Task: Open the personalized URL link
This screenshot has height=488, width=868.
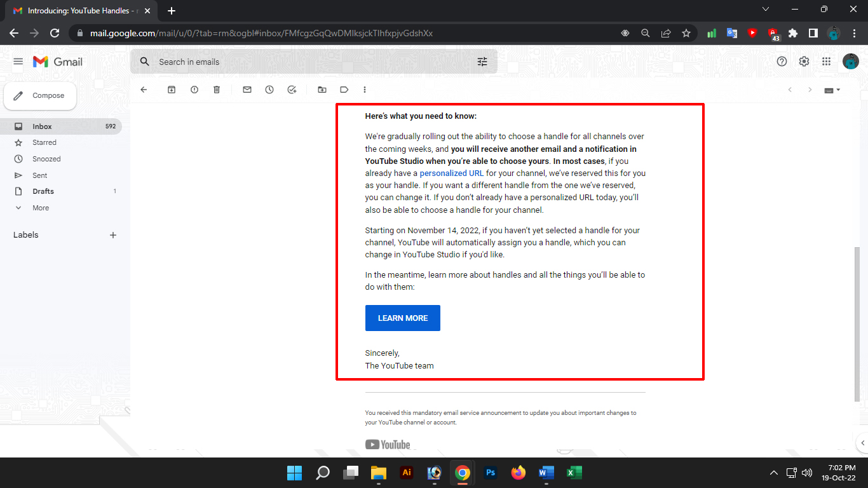Action: pos(452,173)
